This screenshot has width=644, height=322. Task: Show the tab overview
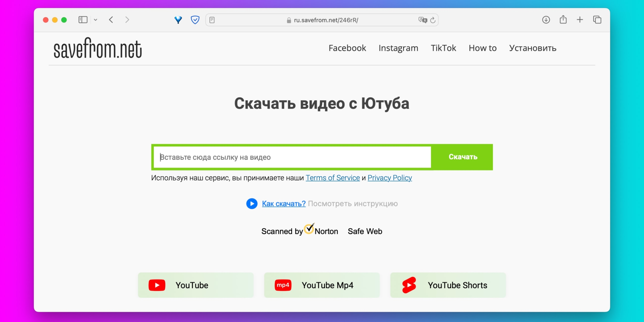coord(597,20)
